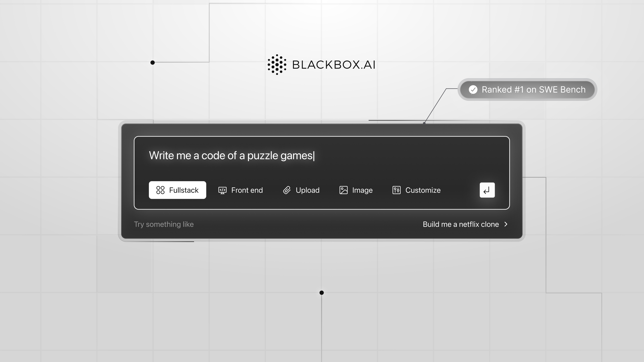Select the Fullstack grid icon

click(161, 190)
